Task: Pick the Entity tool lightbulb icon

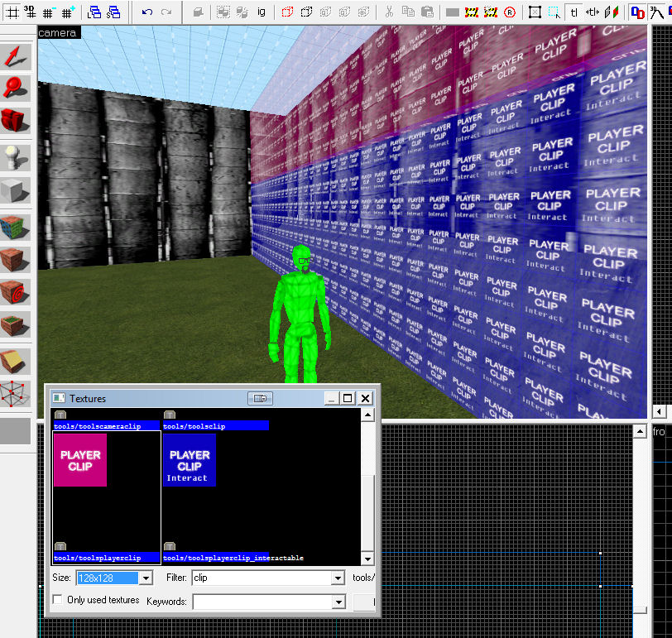Action: tap(16, 157)
